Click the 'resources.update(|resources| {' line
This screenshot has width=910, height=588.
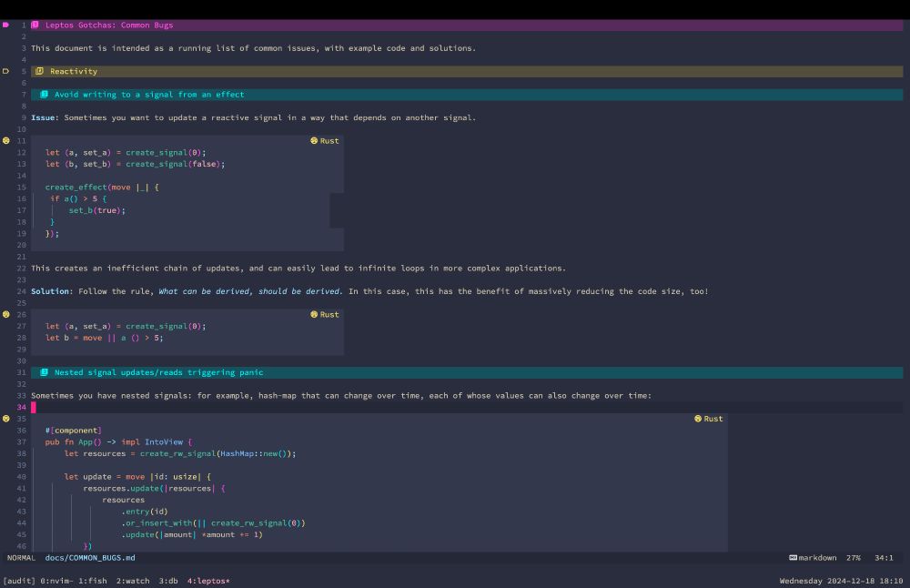click(154, 489)
